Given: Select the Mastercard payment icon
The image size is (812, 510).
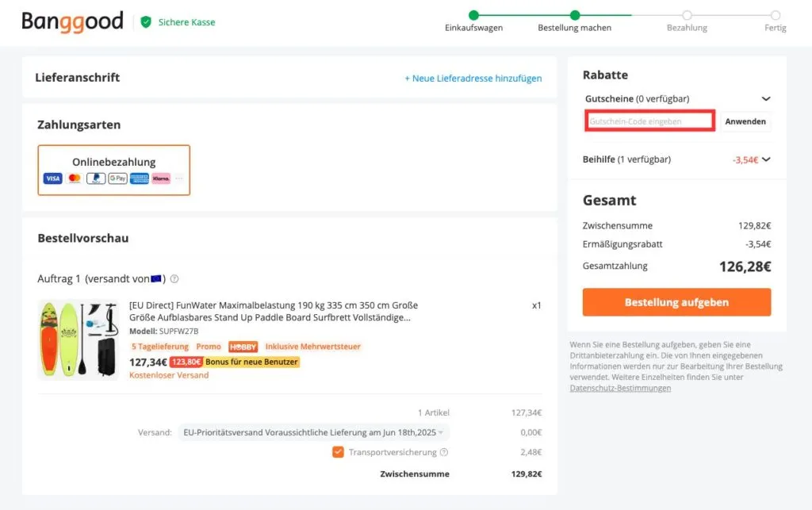Looking at the screenshot, I should (74, 178).
